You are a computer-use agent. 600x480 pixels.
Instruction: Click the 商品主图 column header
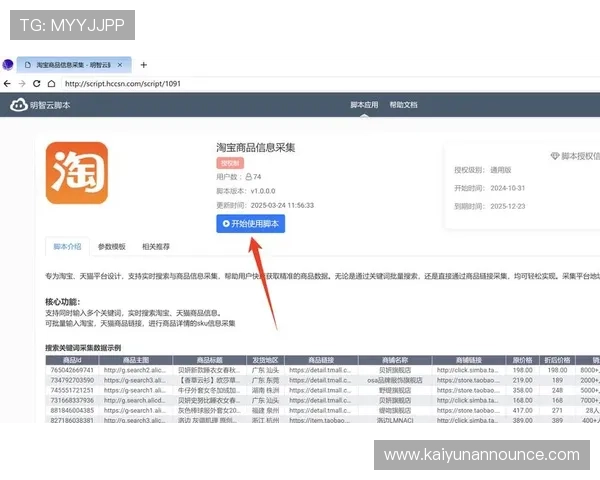136,360
